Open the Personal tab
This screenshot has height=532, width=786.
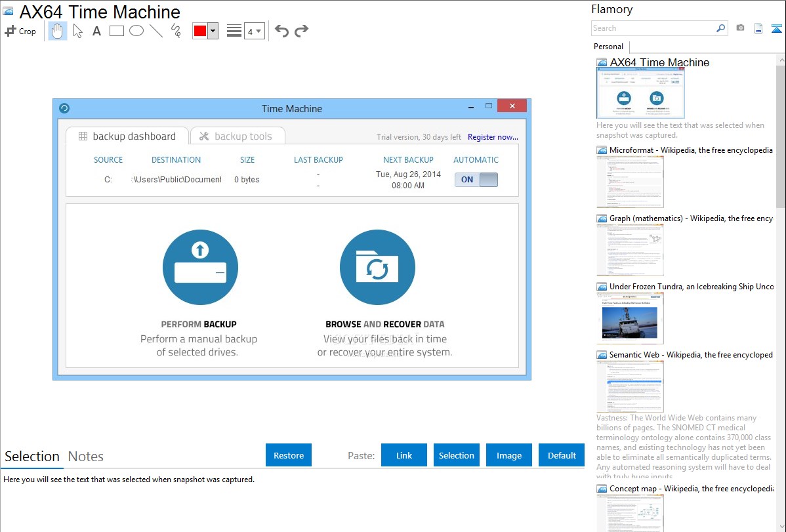[609, 47]
